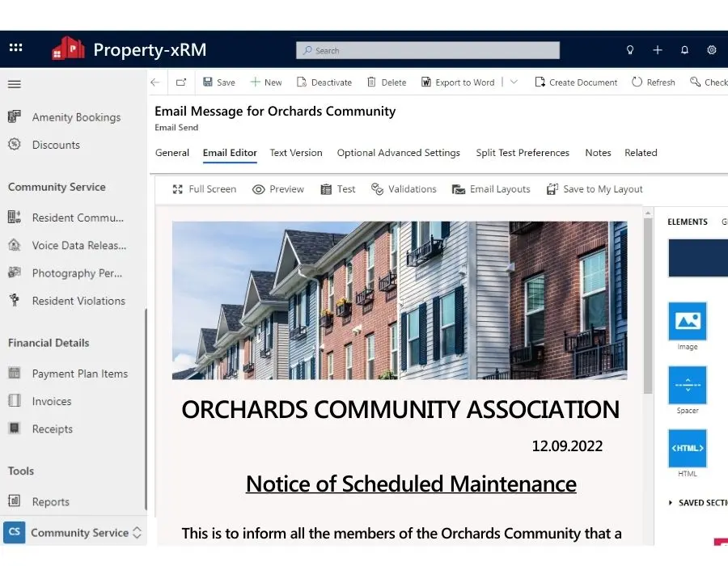Viewport: 728px width, 566px height.
Task: Go back using the left arrow
Action: click(x=155, y=82)
